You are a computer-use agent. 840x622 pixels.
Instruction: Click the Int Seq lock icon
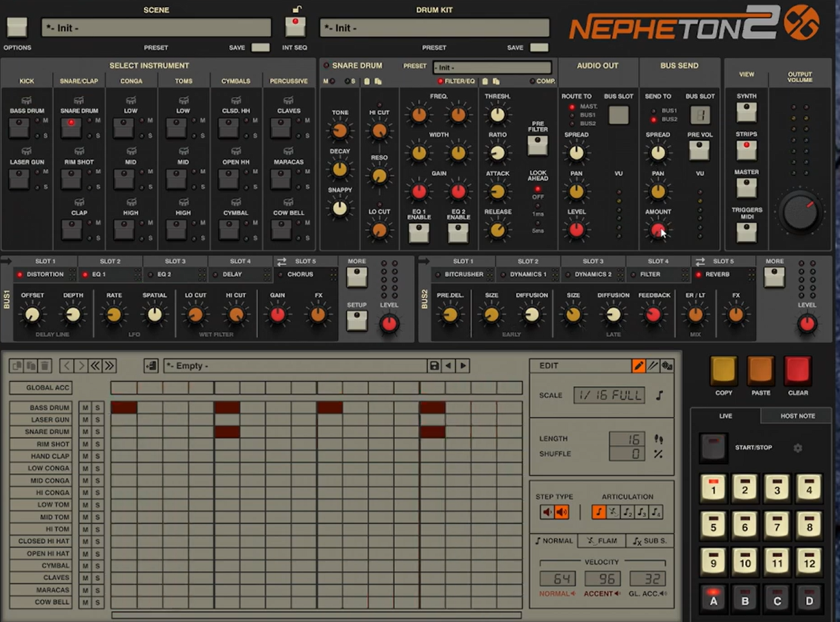pos(296,9)
